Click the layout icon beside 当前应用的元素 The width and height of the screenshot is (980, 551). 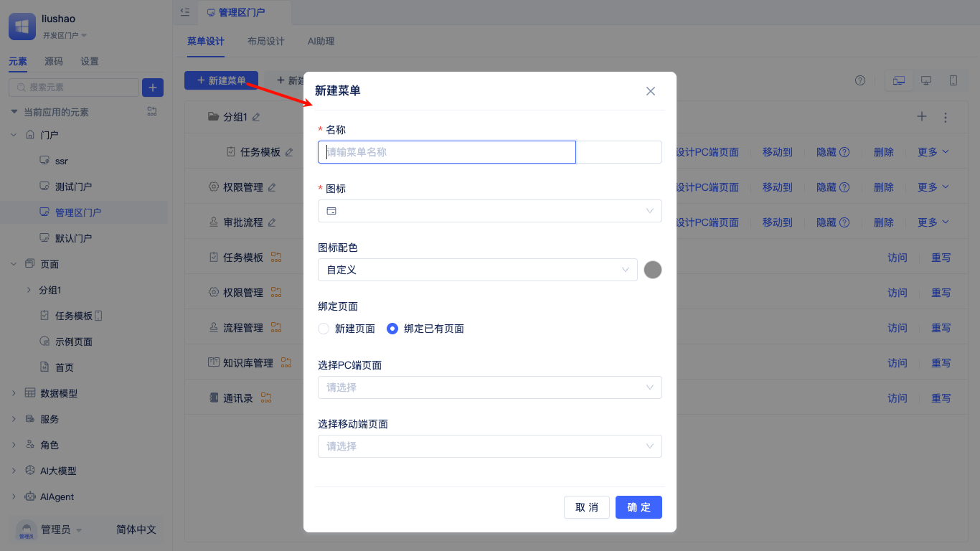pos(151,111)
